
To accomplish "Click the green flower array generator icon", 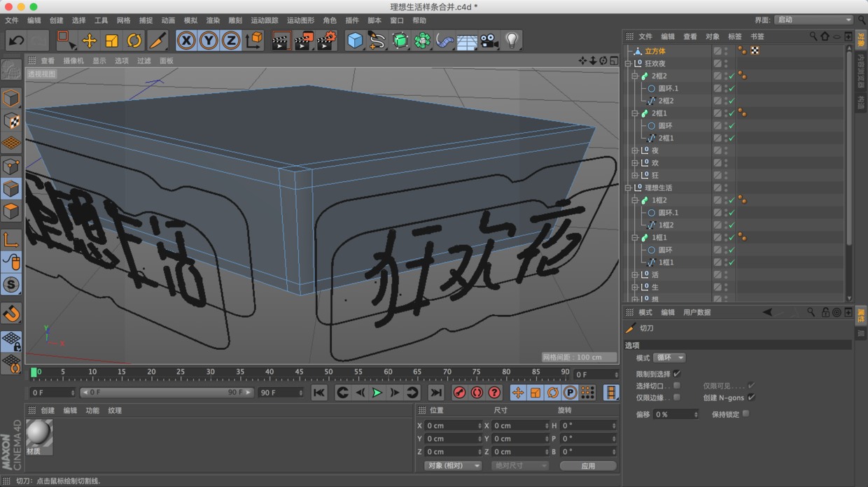I will [x=422, y=41].
